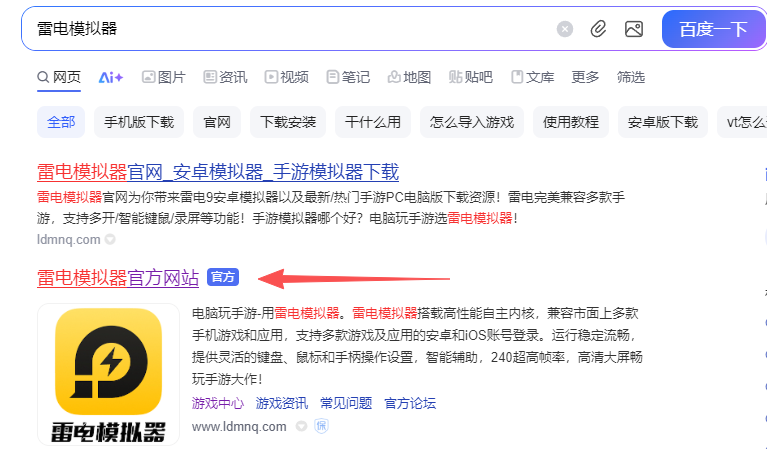
Task: Select the 使用教程 filter chip
Action: (x=571, y=122)
